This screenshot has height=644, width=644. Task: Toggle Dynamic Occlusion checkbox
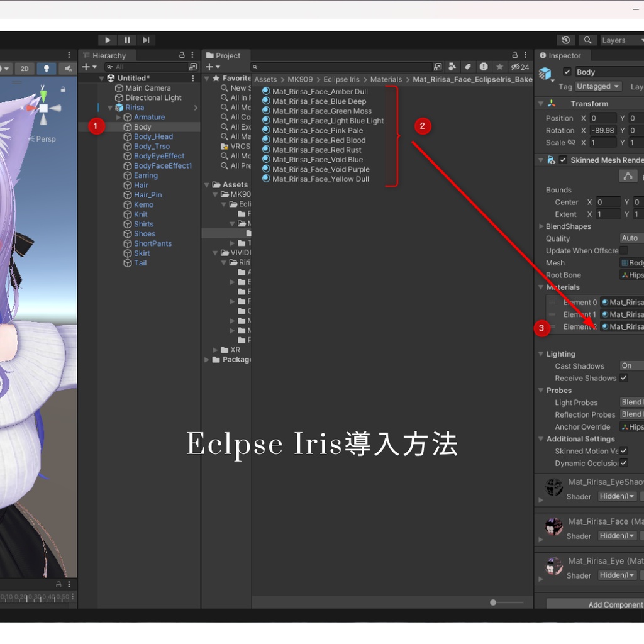(x=623, y=463)
